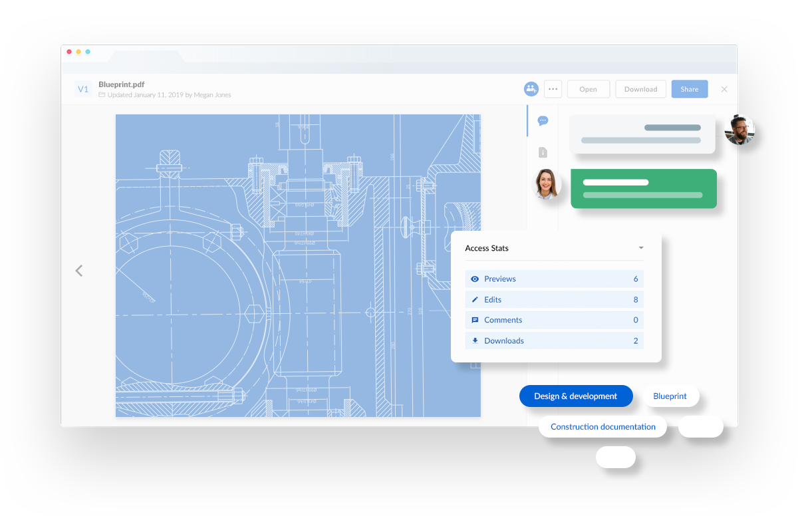The image size is (798, 532).
Task: Toggle the Design & development tag
Action: [576, 396]
